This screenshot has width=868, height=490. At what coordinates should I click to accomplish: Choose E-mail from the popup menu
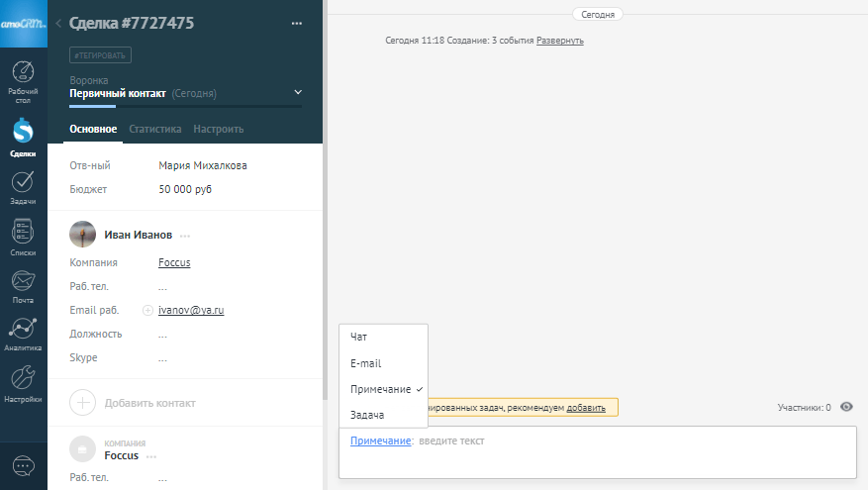click(366, 363)
